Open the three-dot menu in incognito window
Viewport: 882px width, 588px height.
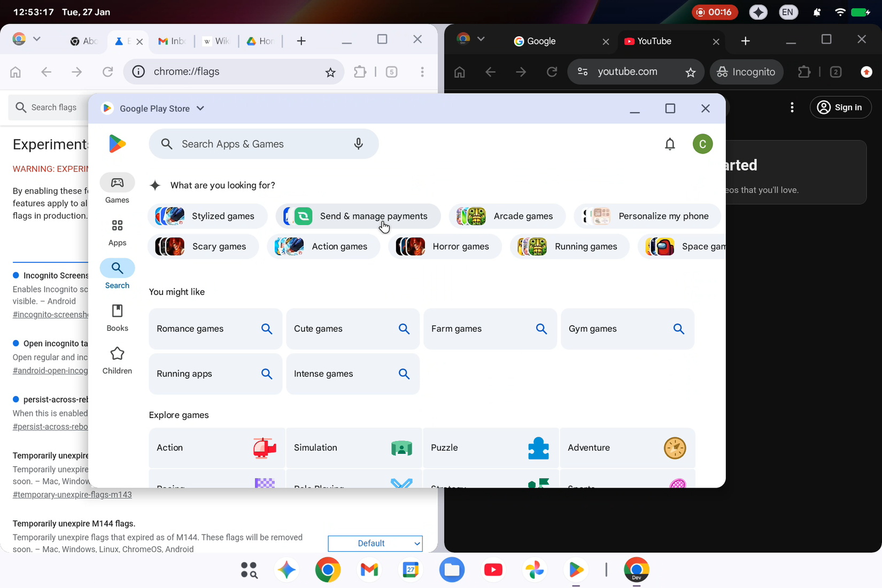coord(792,107)
